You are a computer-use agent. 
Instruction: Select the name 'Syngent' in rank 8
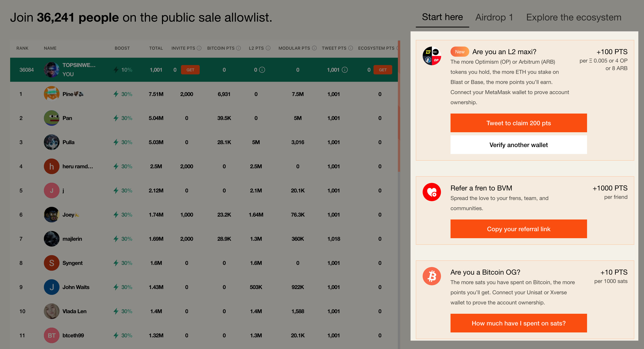tap(73, 263)
